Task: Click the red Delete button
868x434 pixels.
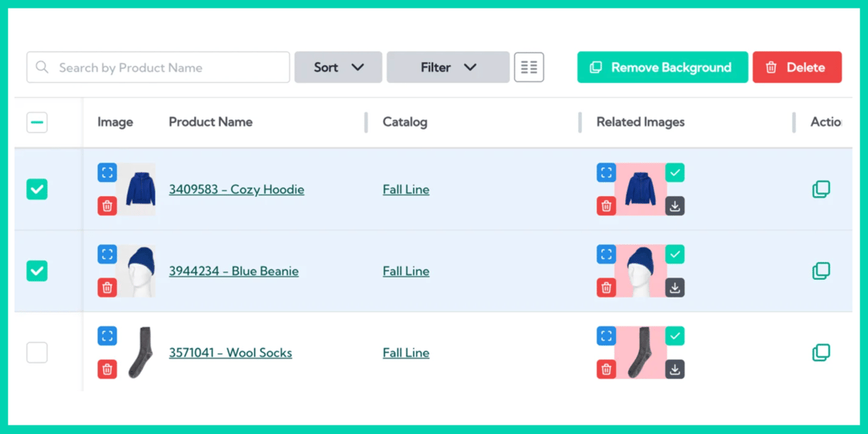Action: (796, 67)
